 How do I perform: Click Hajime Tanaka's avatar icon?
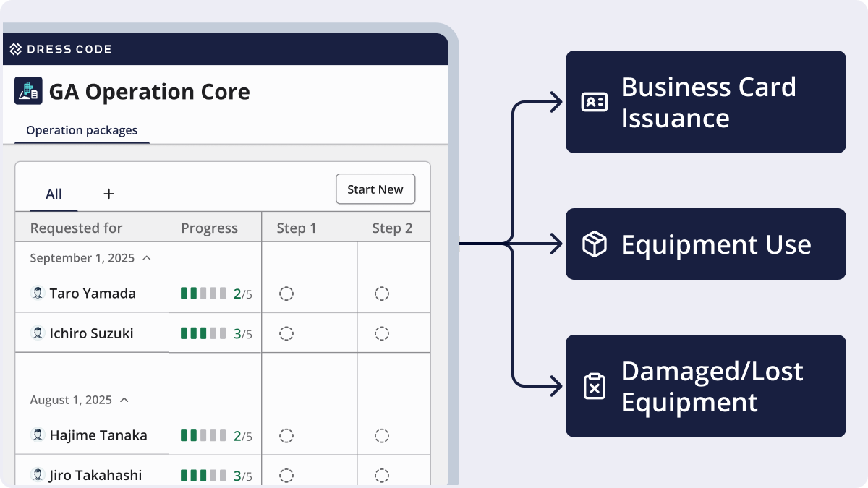click(38, 435)
